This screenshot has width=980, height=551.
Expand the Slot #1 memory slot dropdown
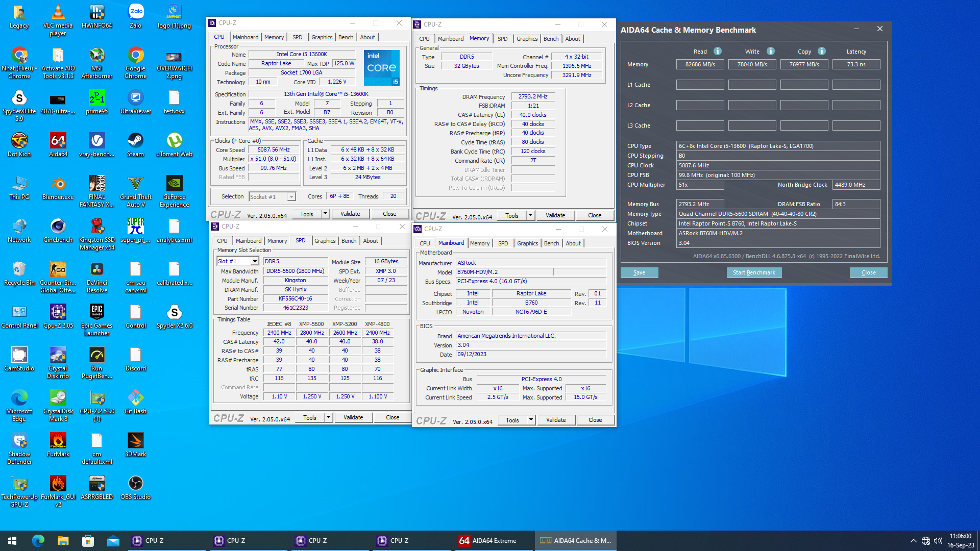coord(254,261)
